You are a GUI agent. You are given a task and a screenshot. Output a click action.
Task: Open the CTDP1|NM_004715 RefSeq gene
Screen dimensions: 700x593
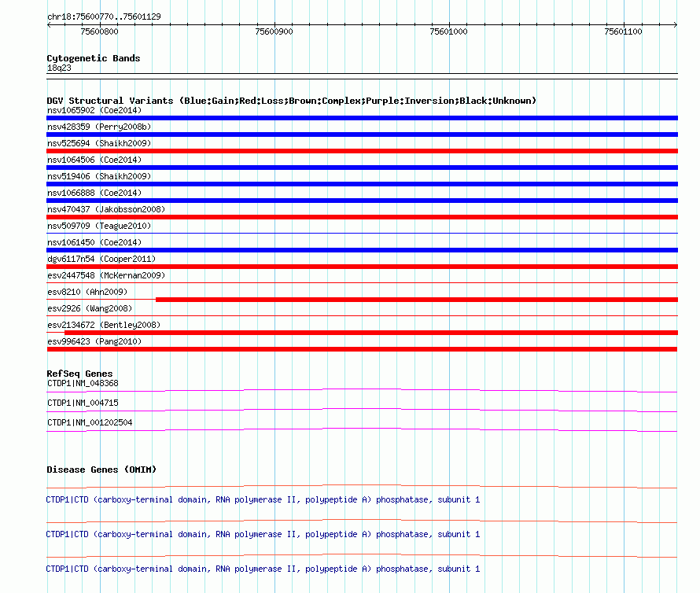pos(83,403)
